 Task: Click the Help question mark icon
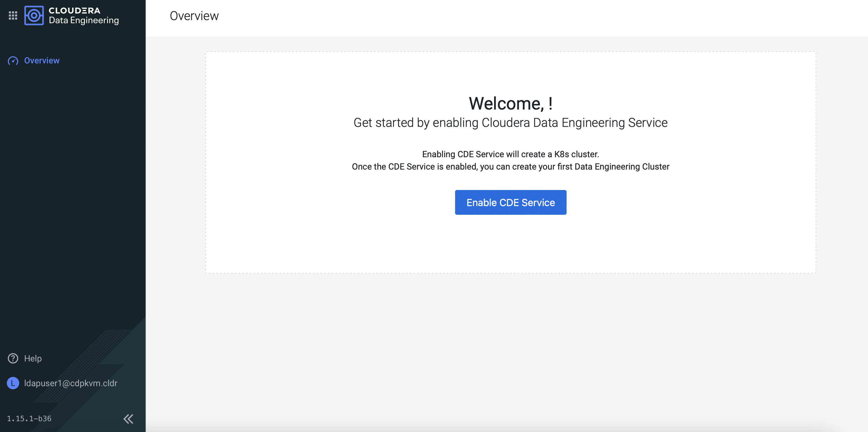tap(13, 358)
